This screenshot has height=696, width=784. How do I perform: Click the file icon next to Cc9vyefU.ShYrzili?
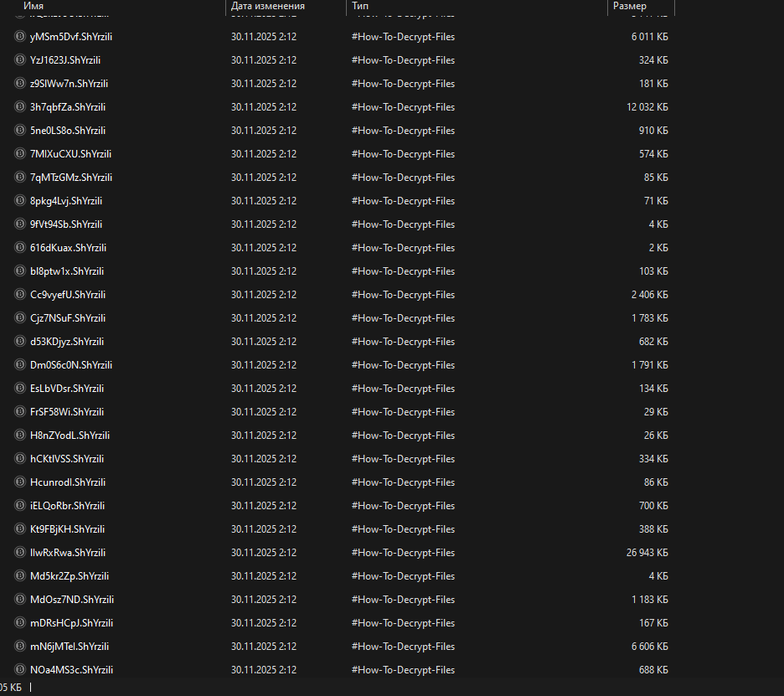coord(19,294)
